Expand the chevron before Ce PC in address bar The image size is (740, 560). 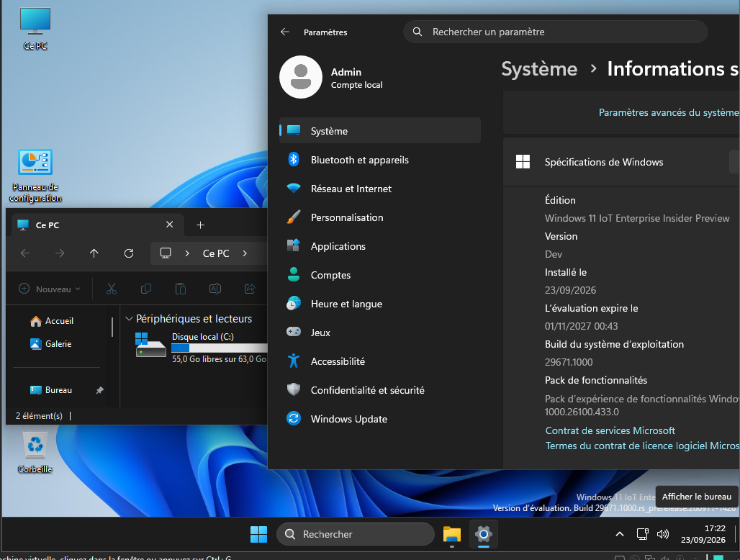[x=187, y=253]
